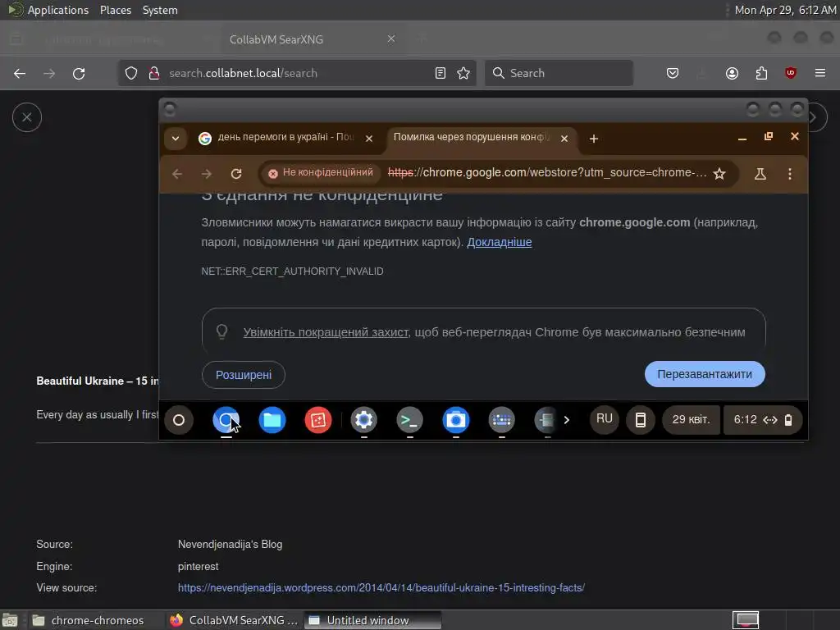The image size is (840, 630).
Task: Open Phone Hub icon in shelf
Action: tap(640, 419)
